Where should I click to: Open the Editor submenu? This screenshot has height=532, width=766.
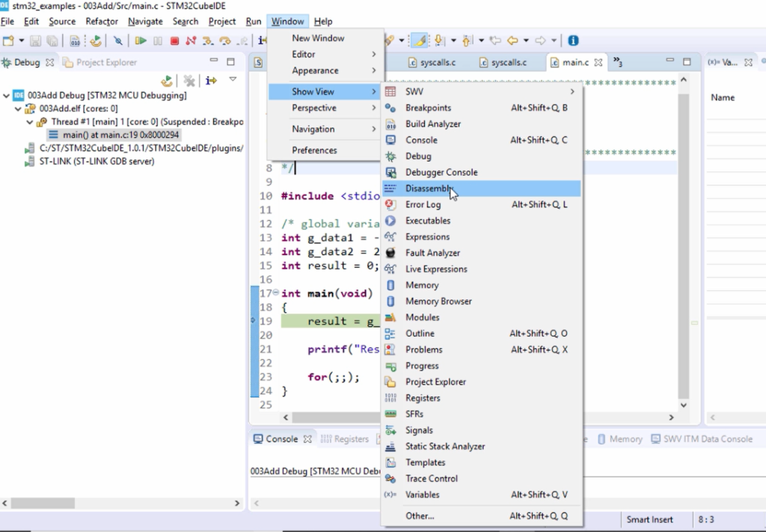[x=325, y=54]
